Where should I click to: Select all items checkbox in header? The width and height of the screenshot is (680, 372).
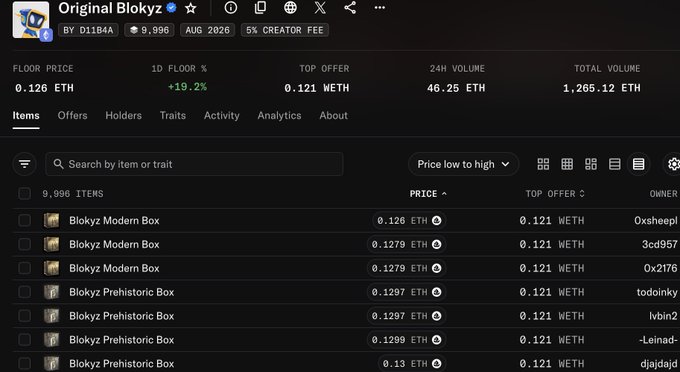click(24, 193)
